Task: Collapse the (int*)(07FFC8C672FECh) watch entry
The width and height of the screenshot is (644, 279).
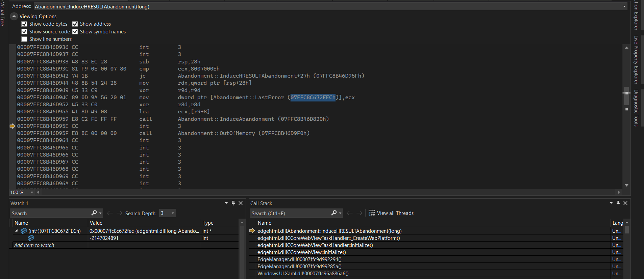Action: coord(16,231)
